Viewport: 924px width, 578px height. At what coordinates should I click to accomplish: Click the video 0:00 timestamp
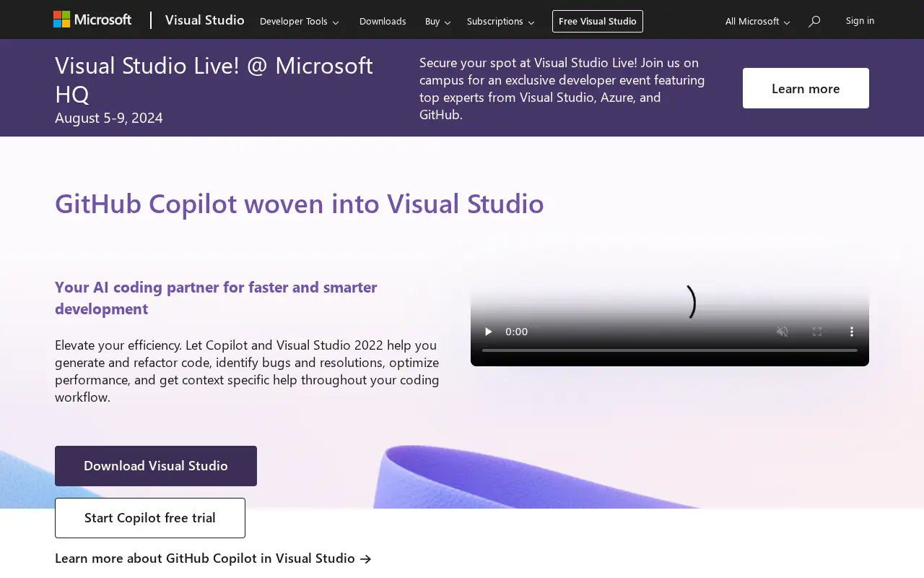coord(517,332)
